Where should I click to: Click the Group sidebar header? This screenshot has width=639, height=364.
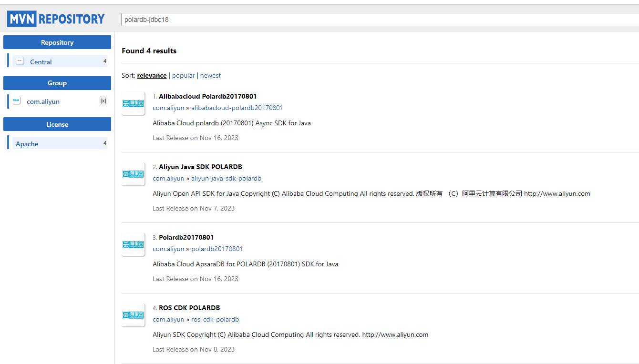point(57,83)
